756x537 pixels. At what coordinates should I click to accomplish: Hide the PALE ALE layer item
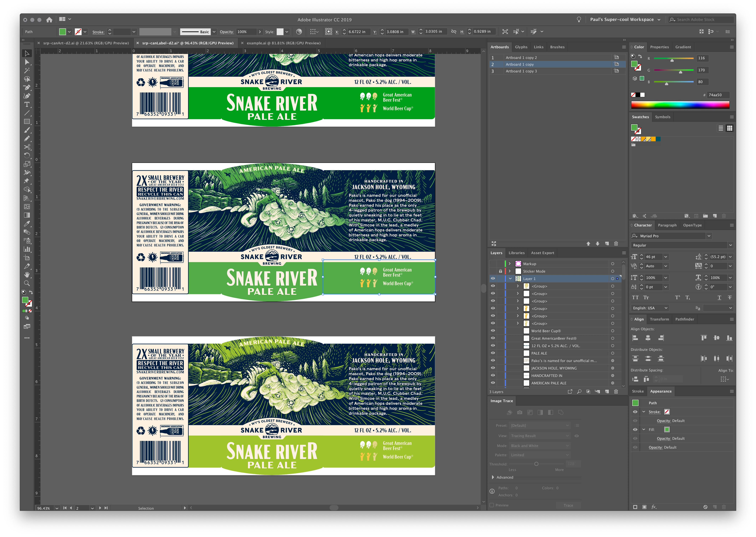[493, 353]
